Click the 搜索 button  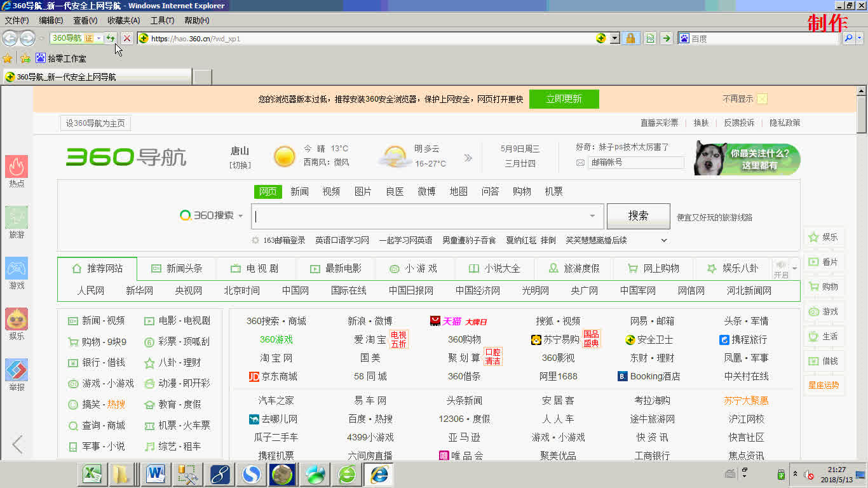(638, 216)
